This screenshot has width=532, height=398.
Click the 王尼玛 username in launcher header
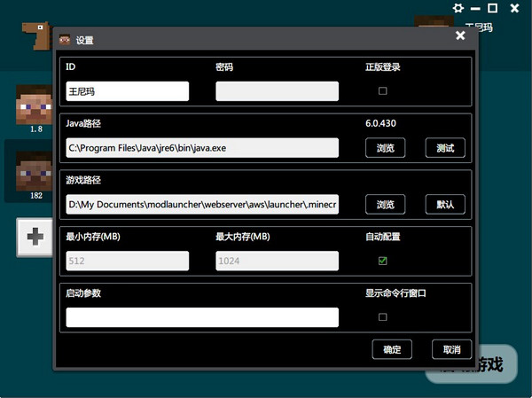479,27
